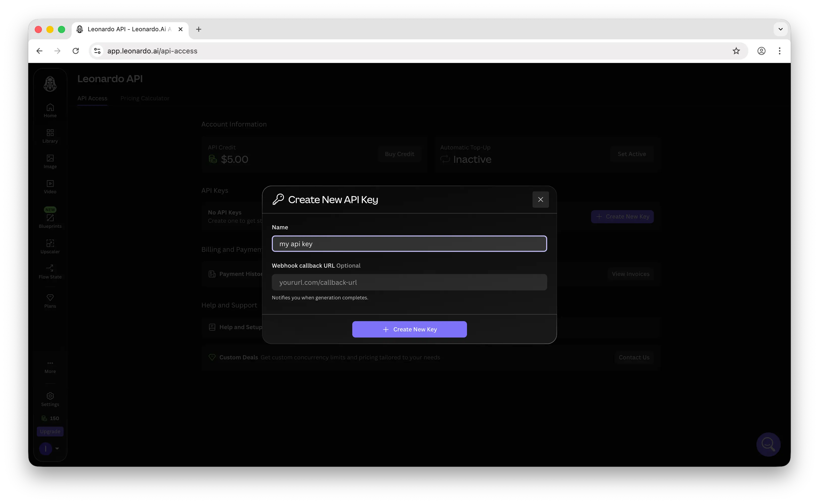Open the More options sidebar icon
819x504 pixels.
tap(50, 366)
